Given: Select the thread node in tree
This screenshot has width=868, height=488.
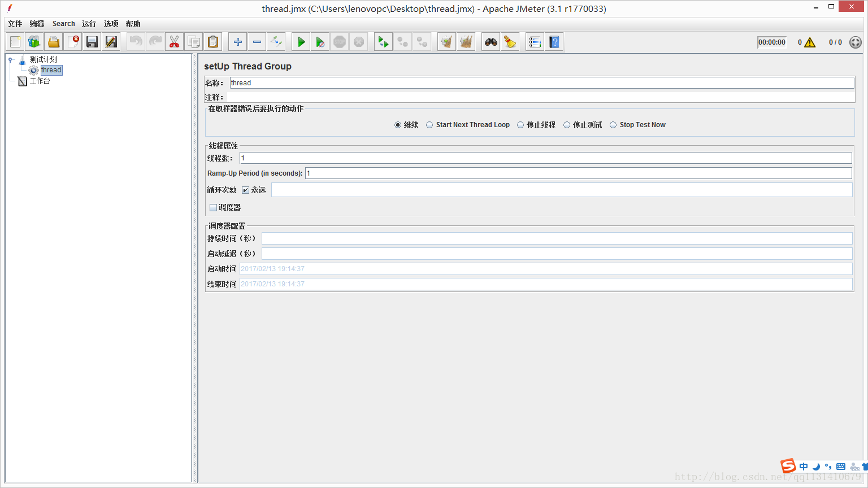Looking at the screenshot, I should tap(51, 70).
